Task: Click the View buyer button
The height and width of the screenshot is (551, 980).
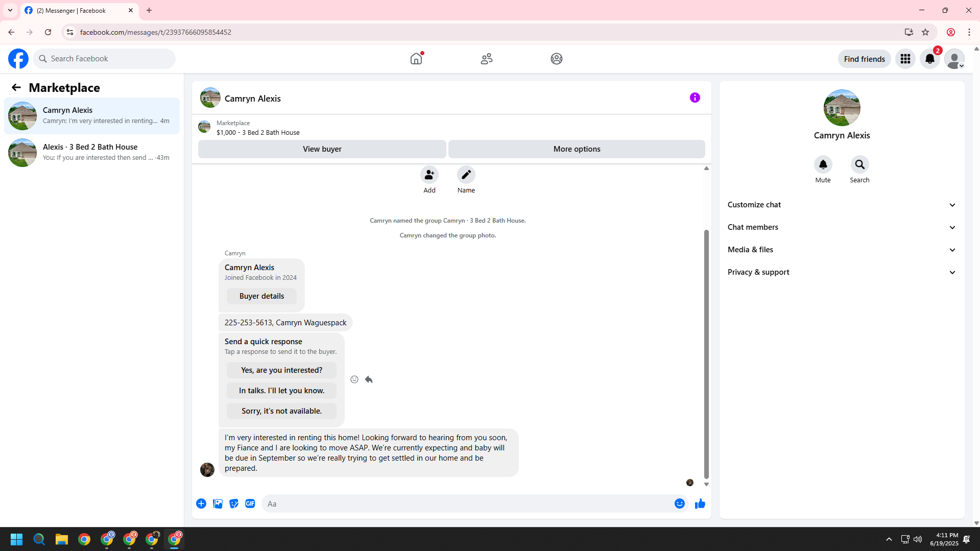Action: tap(322, 149)
